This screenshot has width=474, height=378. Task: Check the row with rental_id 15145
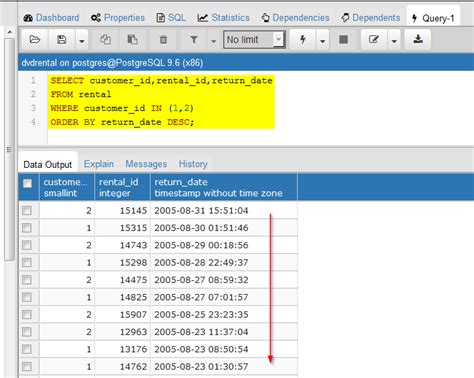pos(27,210)
